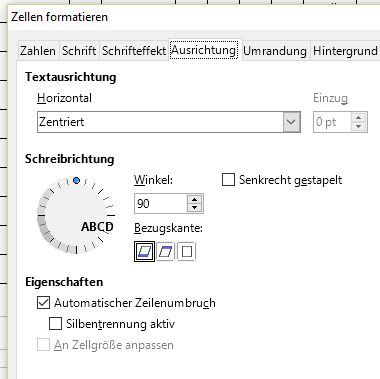Select text extension from upper cell border
Viewport: 380px width, 379px height.
(166, 251)
